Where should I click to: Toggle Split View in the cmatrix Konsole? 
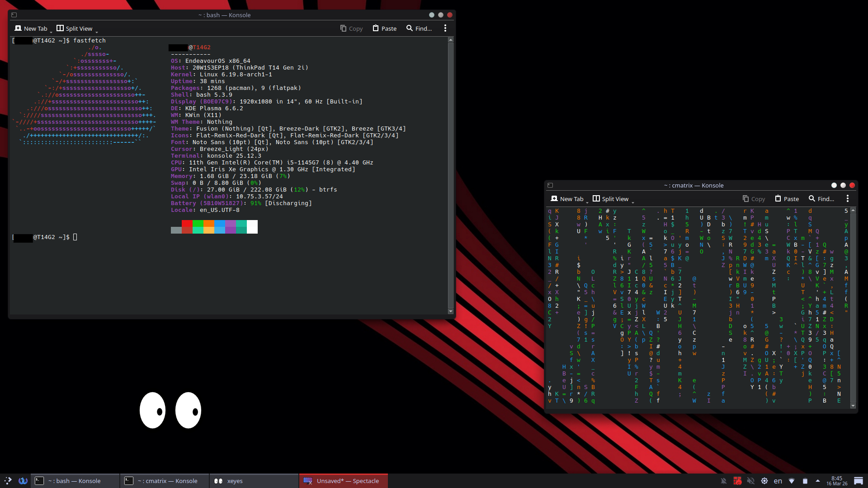coord(610,199)
